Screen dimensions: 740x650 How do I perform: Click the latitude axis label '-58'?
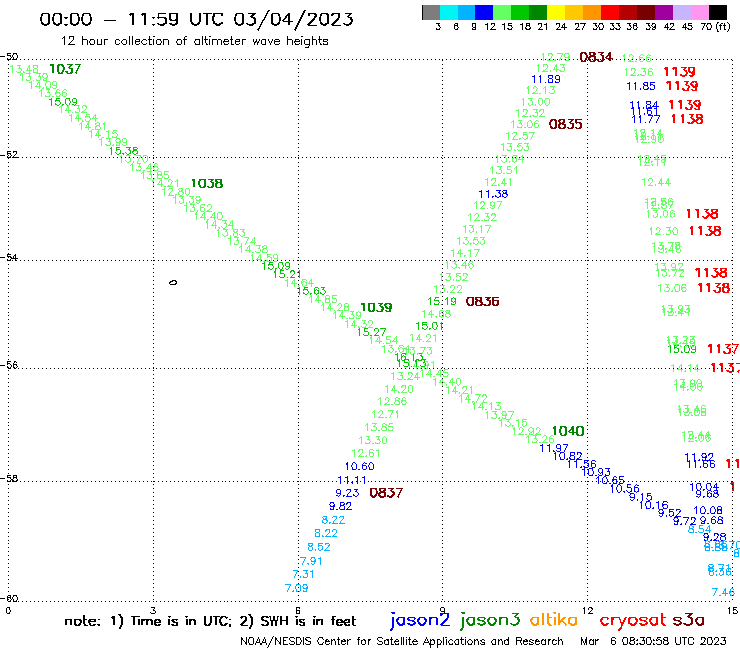tap(9, 479)
